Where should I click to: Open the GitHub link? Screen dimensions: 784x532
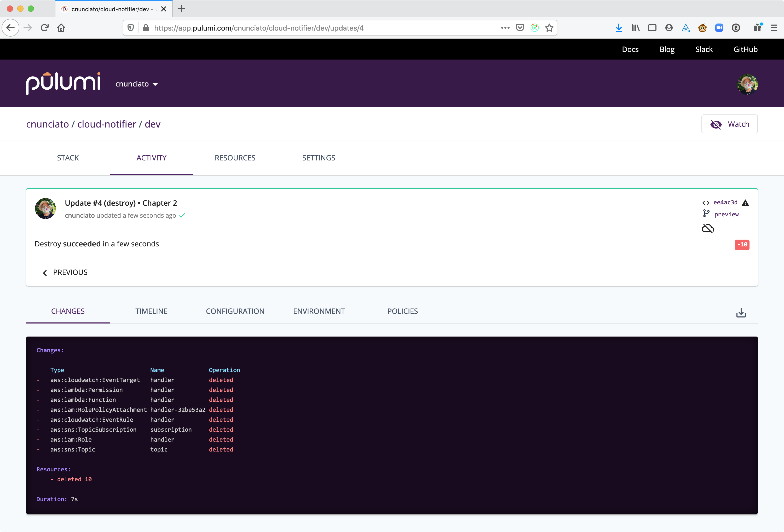coord(746,49)
